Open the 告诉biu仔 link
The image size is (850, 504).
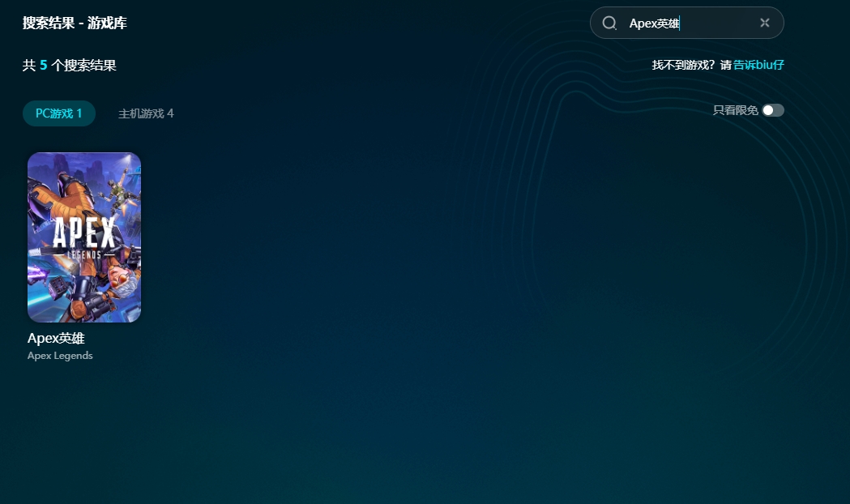(x=758, y=65)
